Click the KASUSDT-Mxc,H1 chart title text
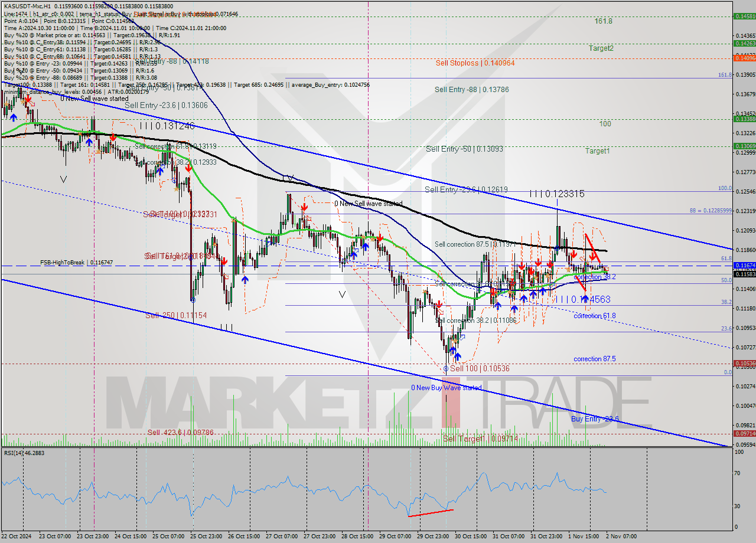 [26, 6]
